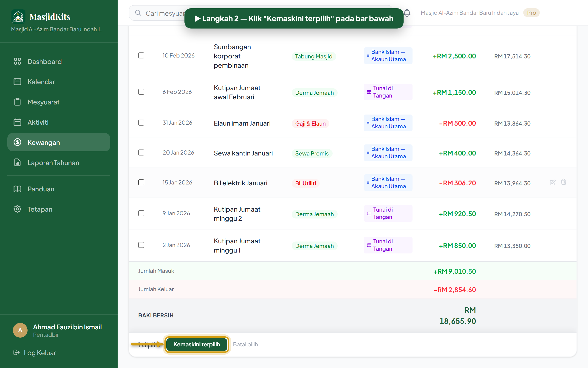Click Bank Islam badge on Sewa kantin row
The width and height of the screenshot is (588, 368).
tap(388, 152)
